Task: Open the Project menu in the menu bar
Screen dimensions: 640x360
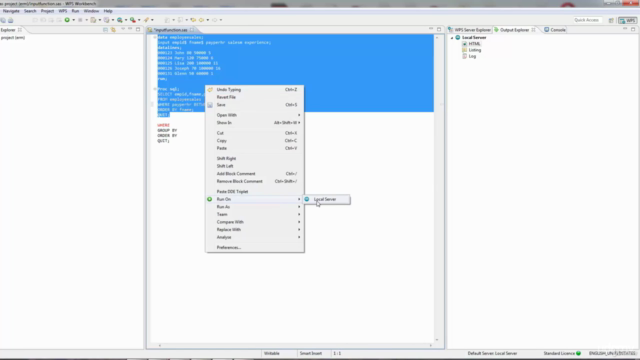Action: pyautogui.click(x=47, y=11)
